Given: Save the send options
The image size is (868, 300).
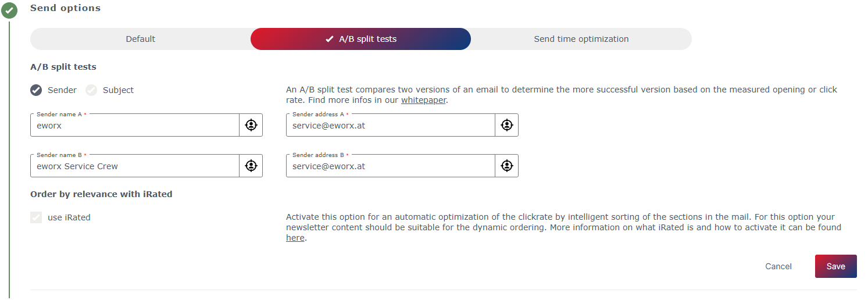Looking at the screenshot, I should click(x=835, y=266).
